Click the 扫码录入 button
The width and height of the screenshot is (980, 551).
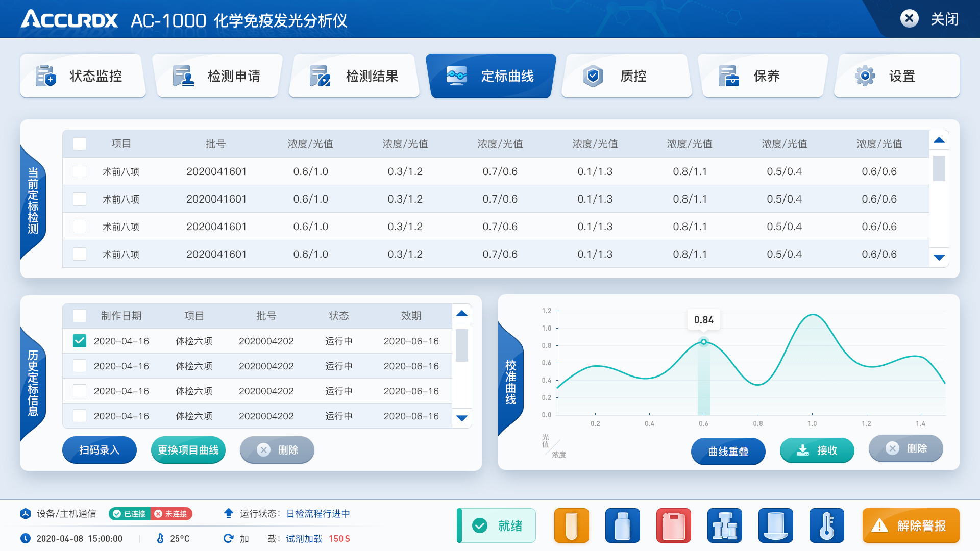click(x=99, y=450)
